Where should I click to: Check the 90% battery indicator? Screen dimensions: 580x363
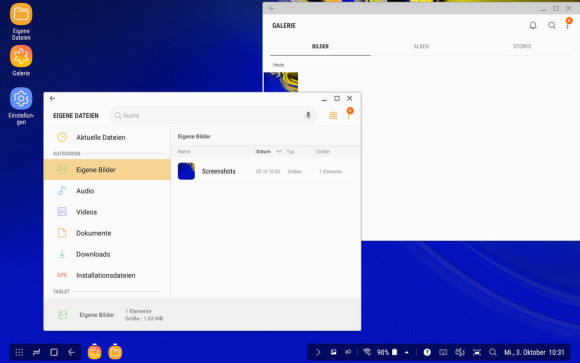pyautogui.click(x=387, y=352)
